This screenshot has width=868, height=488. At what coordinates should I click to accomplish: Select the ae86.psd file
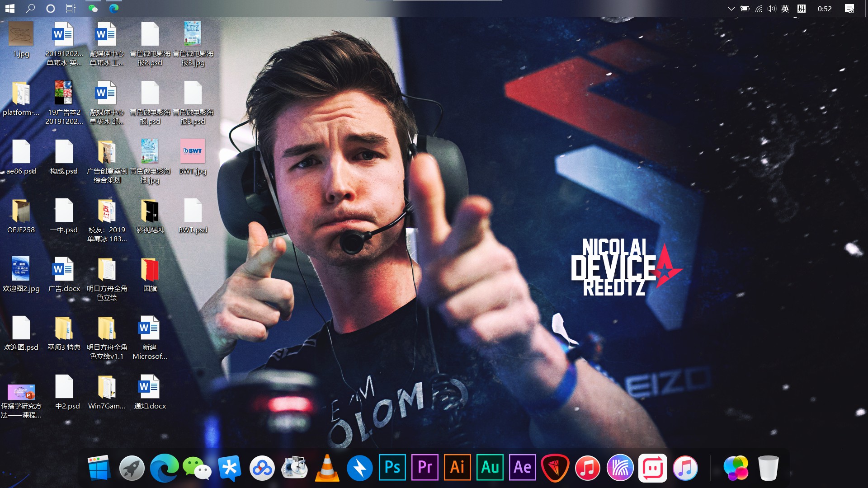pyautogui.click(x=21, y=157)
